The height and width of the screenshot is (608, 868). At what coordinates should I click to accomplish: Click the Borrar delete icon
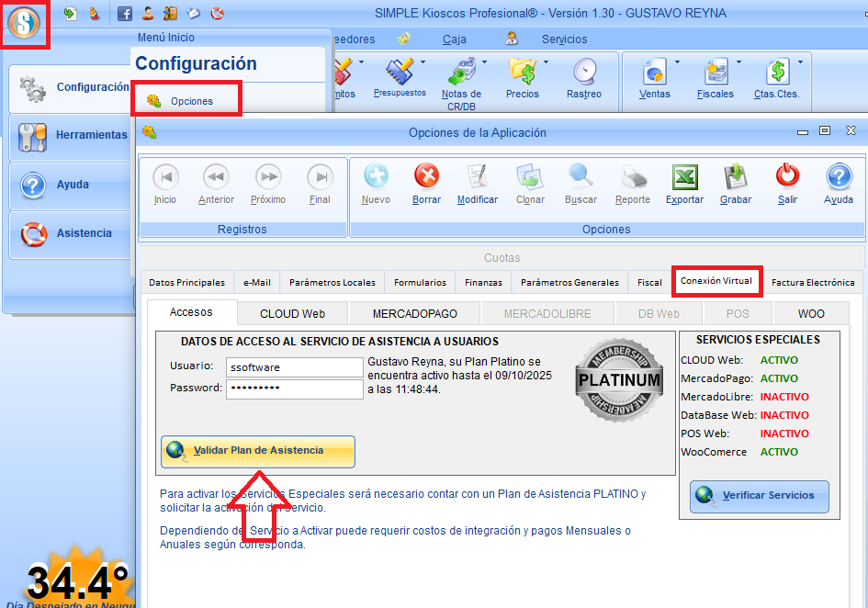[x=426, y=176]
